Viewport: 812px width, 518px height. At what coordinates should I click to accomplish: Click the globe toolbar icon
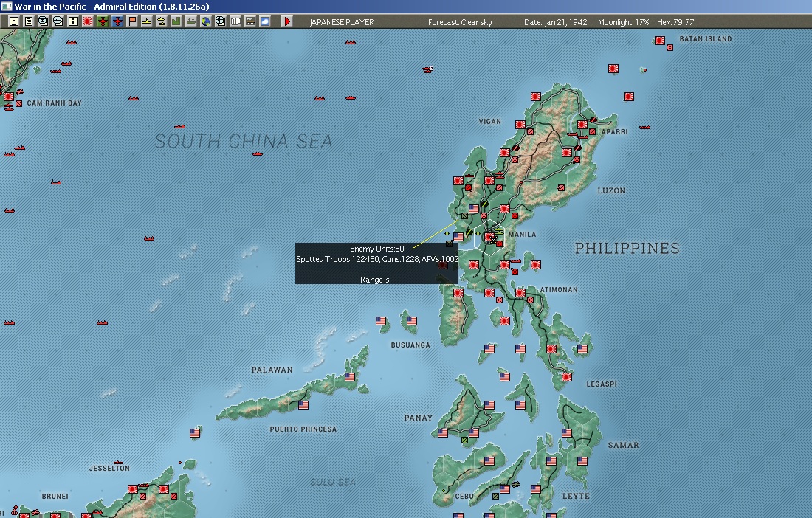tap(206, 21)
